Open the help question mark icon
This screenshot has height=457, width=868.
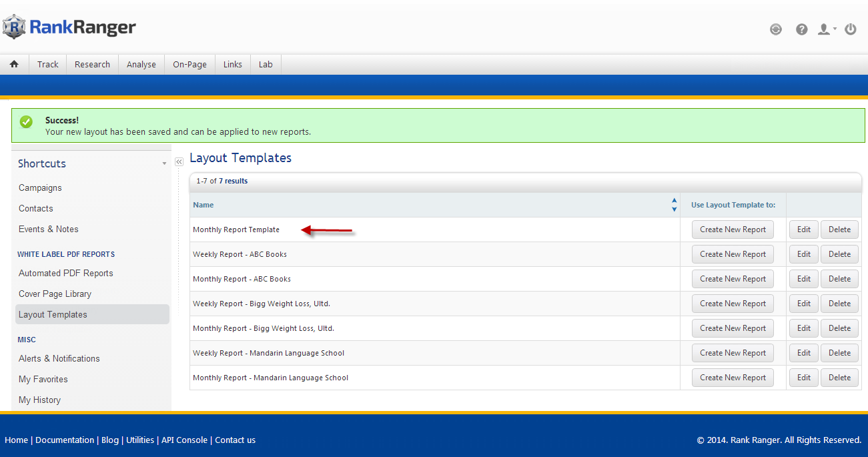click(802, 29)
